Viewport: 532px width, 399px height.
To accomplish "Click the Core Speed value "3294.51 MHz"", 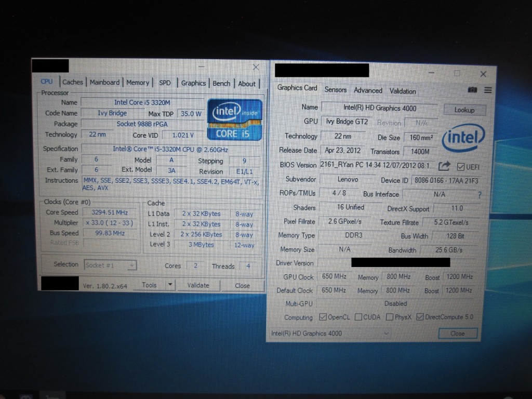I will pyautogui.click(x=110, y=212).
